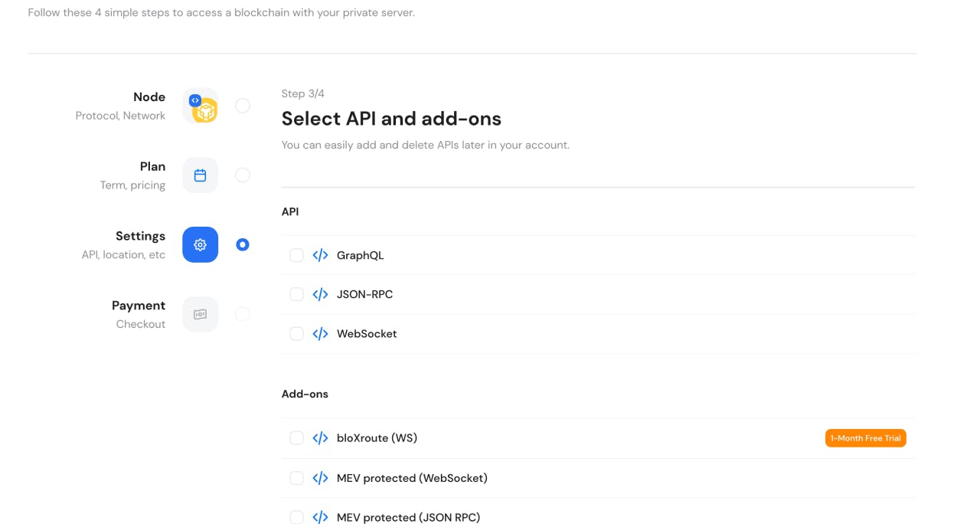Check the MEV protected (JSON RPC) checkbox

pos(296,517)
